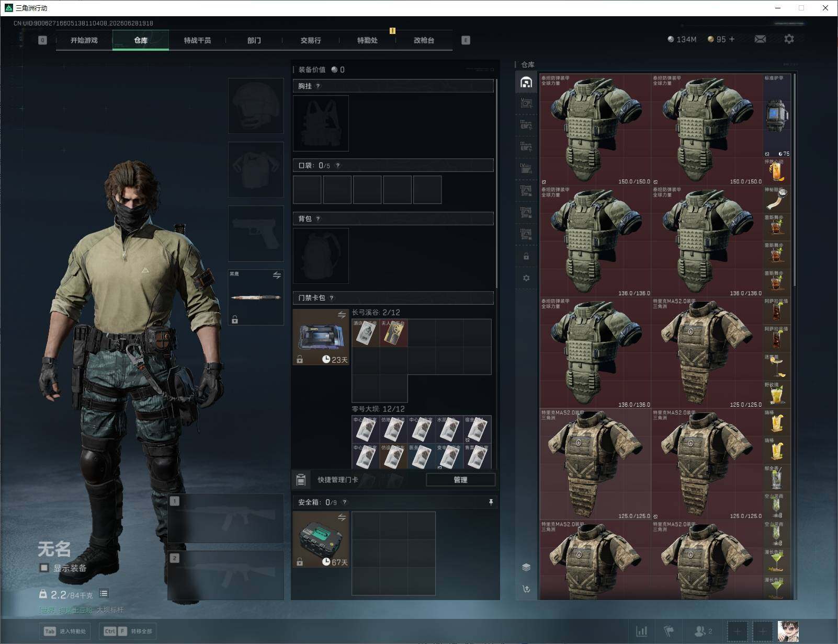Switch to the 特勤处 tab
Image resolution: width=838 pixels, height=644 pixels.
click(x=367, y=40)
